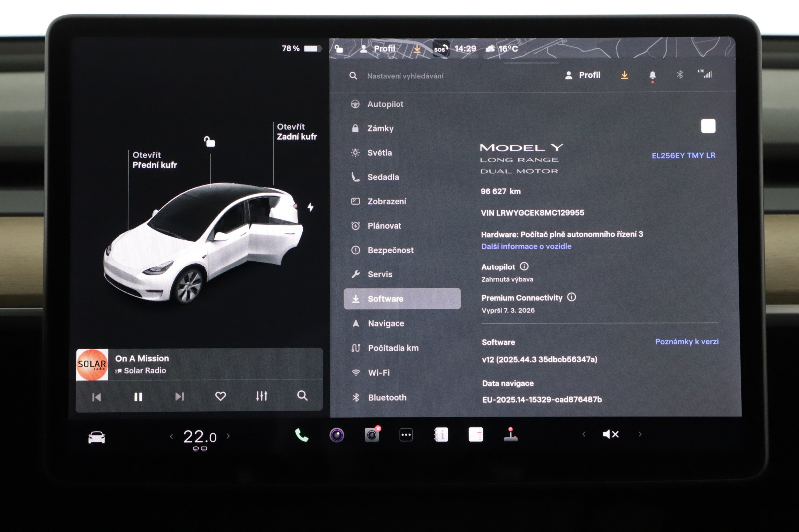
Task: Toggle car lock icon above vehicle
Action: [x=210, y=142]
